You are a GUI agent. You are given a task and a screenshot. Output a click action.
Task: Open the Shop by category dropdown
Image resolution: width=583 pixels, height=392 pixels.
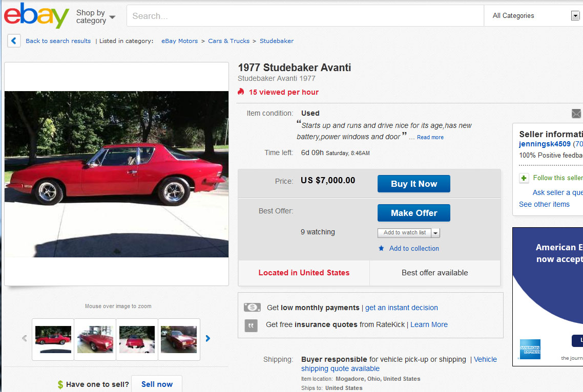(x=96, y=16)
